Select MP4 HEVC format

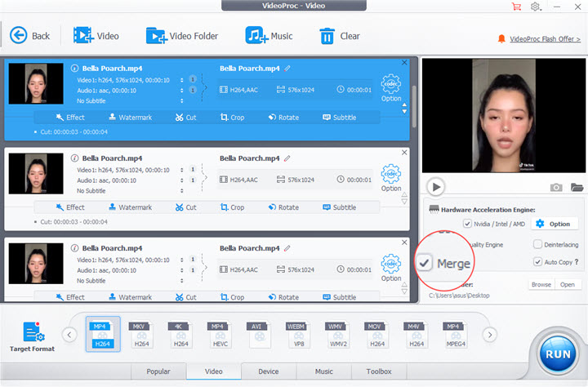(x=220, y=334)
